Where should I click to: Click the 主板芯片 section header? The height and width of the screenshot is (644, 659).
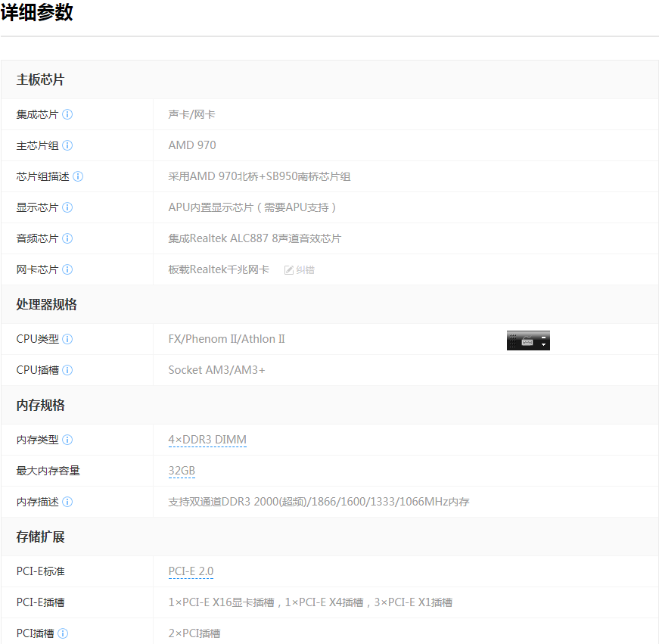click(40, 80)
